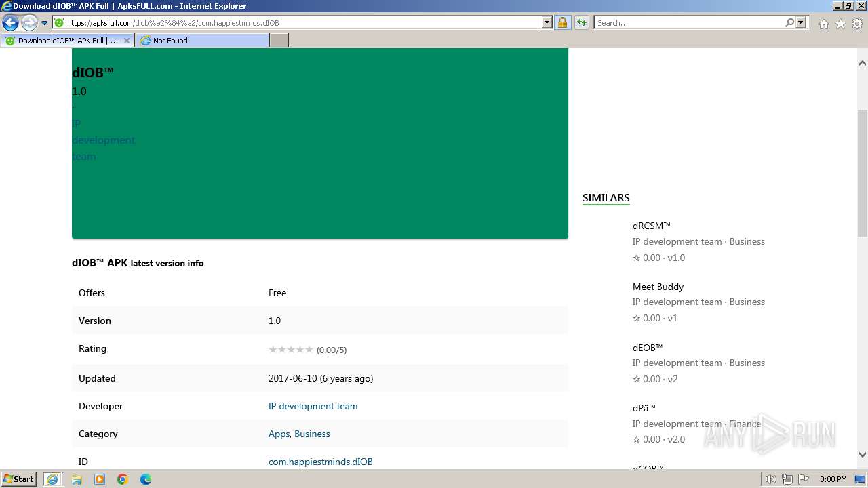Open the dRCSM™ similar app

coord(651,226)
